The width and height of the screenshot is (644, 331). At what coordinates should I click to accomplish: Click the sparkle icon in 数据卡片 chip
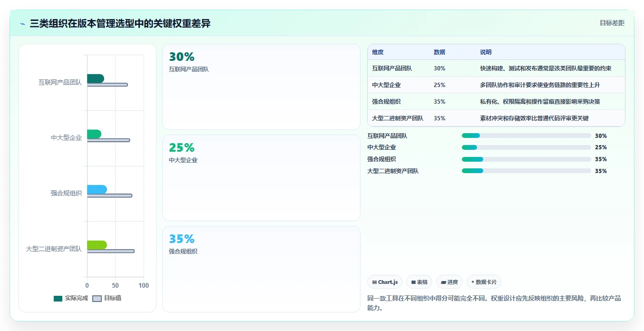(473, 282)
